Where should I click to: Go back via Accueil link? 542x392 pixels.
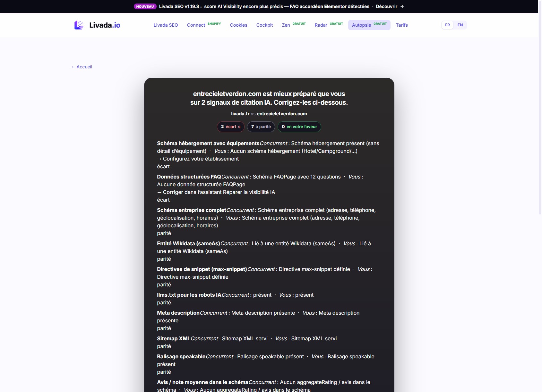82,67
